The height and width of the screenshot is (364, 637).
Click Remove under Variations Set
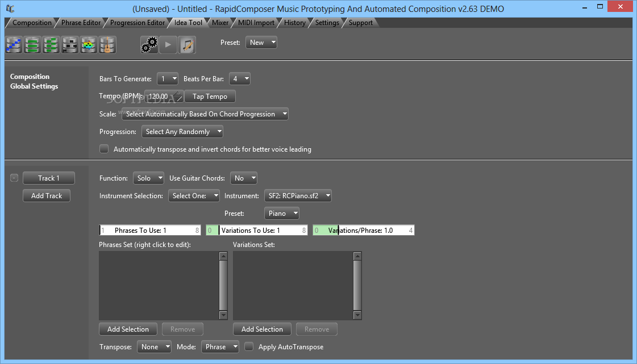tap(317, 329)
